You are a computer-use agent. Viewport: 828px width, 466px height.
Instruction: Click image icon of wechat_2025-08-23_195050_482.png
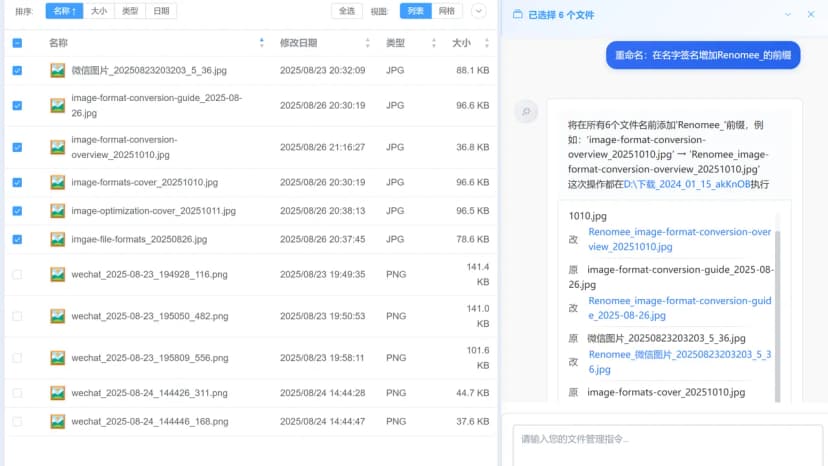pos(58,316)
